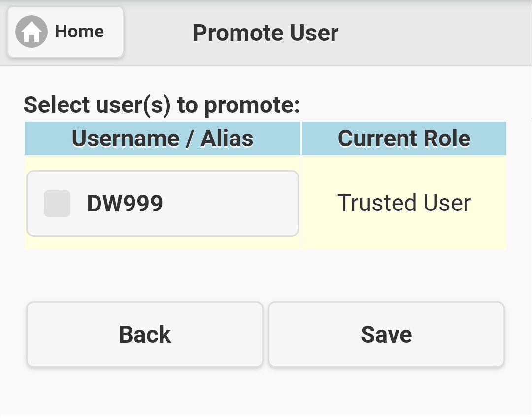532x418 pixels.
Task: Return to Home screen via Home button
Action: coord(66,32)
